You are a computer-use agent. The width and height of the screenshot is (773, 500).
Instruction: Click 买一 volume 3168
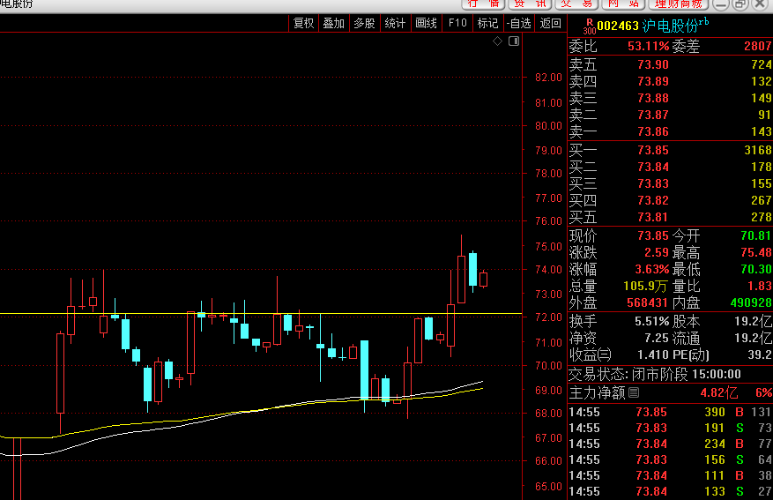click(x=758, y=150)
